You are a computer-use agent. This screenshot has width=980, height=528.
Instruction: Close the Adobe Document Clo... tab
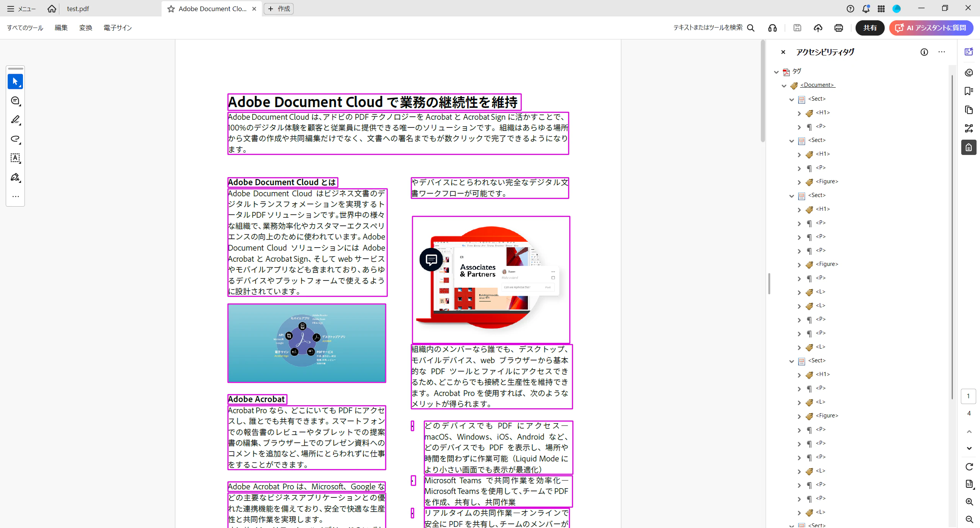[254, 9]
